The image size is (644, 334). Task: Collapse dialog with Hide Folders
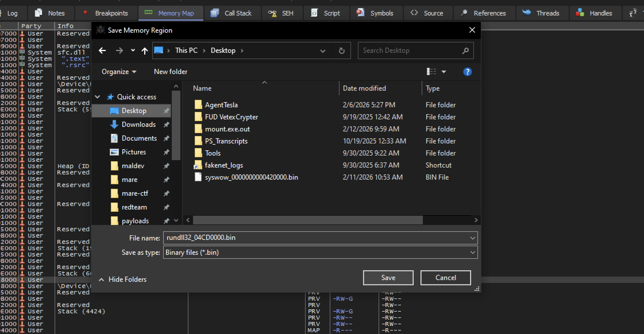point(123,279)
